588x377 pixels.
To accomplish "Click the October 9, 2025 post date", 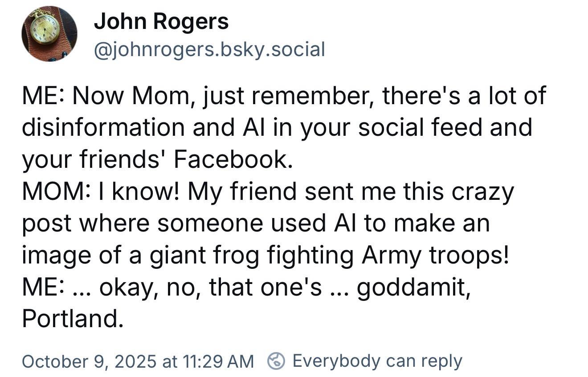I will tap(89, 361).
